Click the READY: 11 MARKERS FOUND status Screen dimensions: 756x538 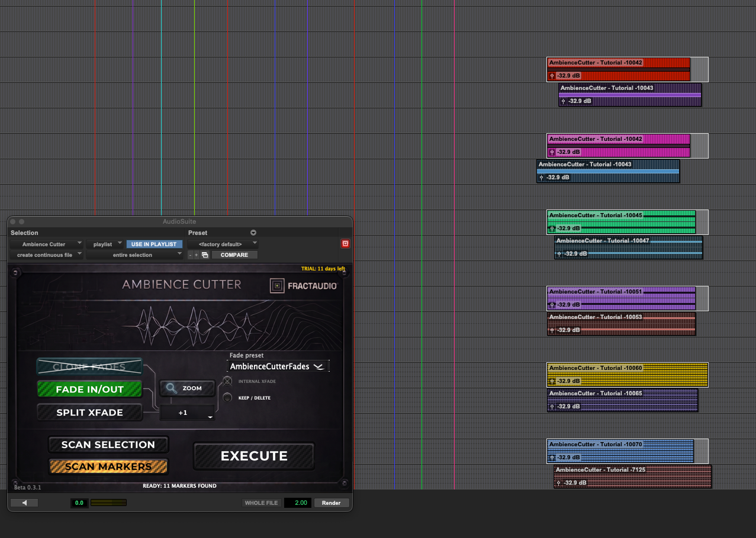(179, 486)
